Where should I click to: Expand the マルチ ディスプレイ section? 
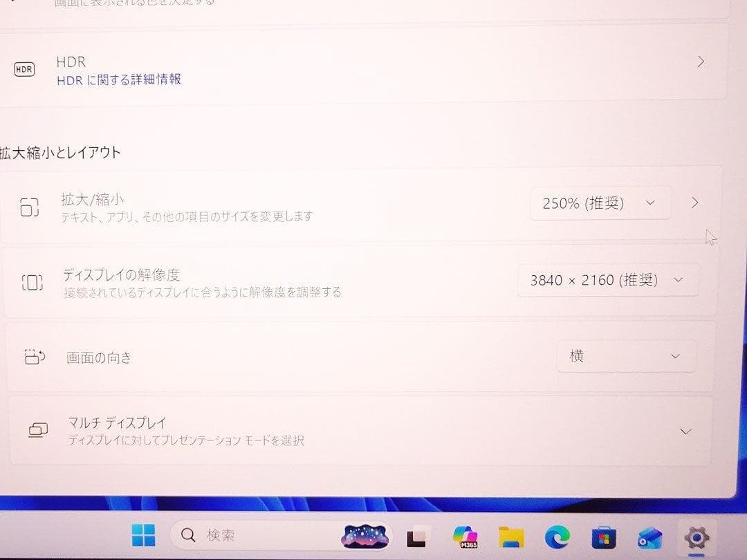(685, 430)
